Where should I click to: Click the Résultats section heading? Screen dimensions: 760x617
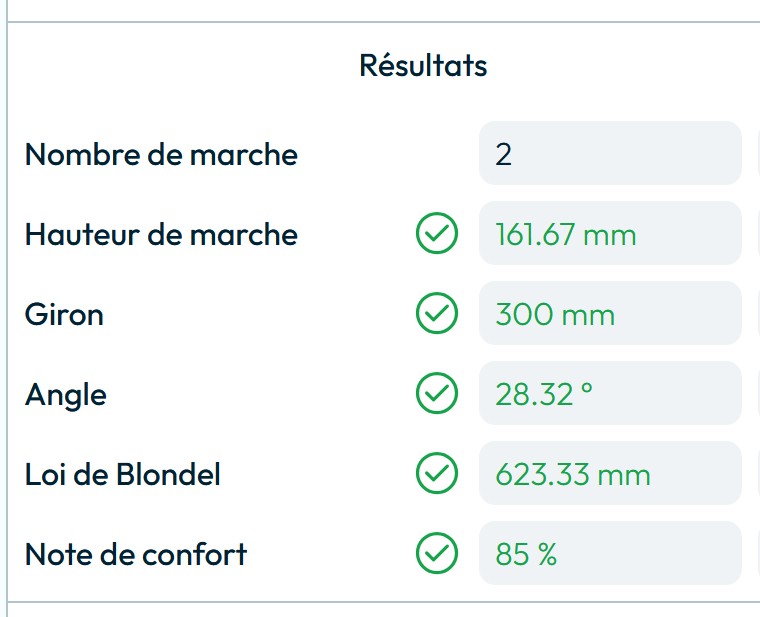[x=423, y=66]
